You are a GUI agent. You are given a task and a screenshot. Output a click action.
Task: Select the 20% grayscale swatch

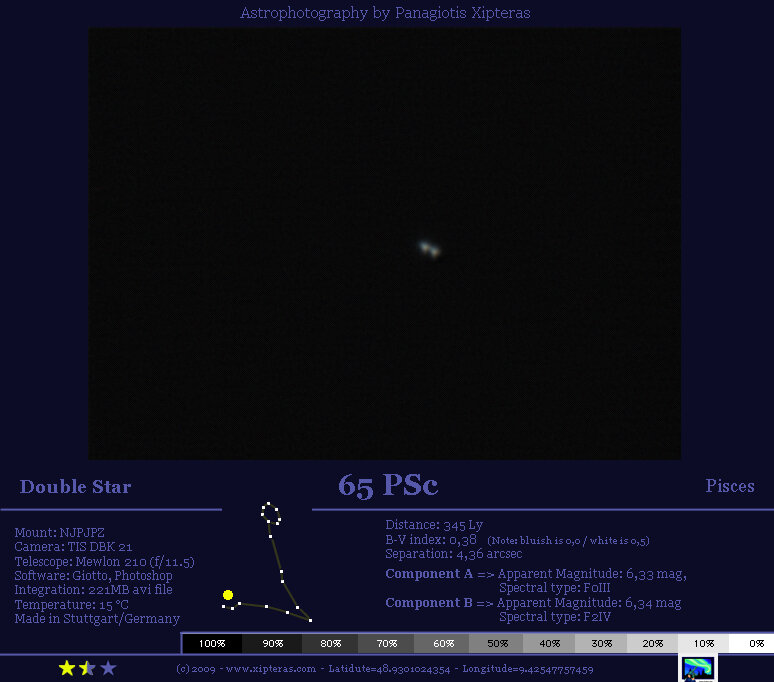pos(652,644)
